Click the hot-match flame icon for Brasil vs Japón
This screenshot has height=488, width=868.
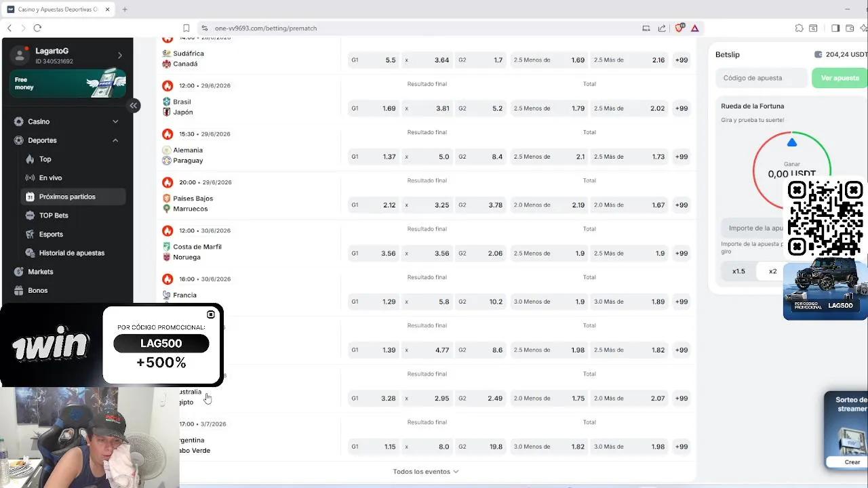click(x=167, y=86)
